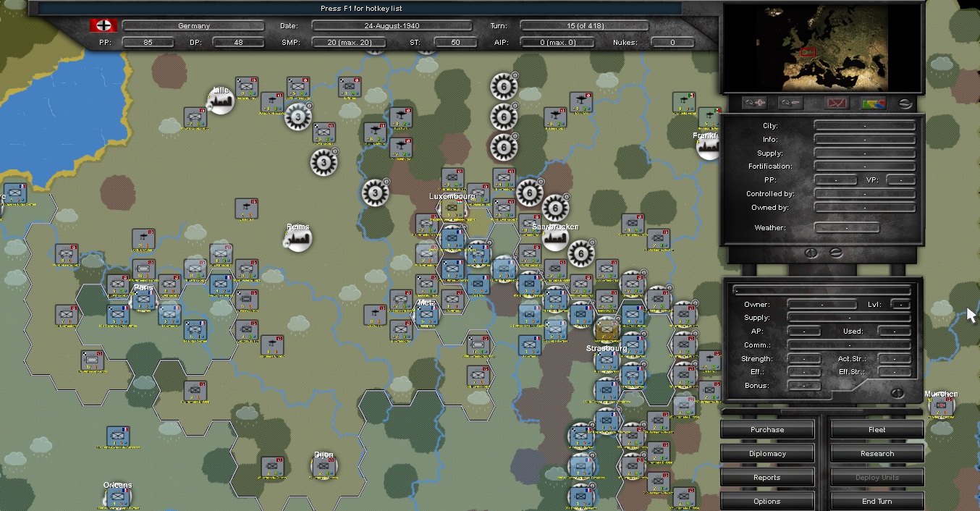Image resolution: width=980 pixels, height=511 pixels.
Task: Zoom in the map with magnifier plus
Action: pos(755,103)
